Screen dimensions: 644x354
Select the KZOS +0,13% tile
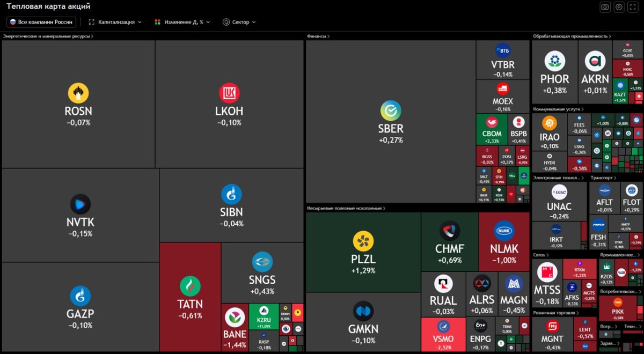point(606,273)
